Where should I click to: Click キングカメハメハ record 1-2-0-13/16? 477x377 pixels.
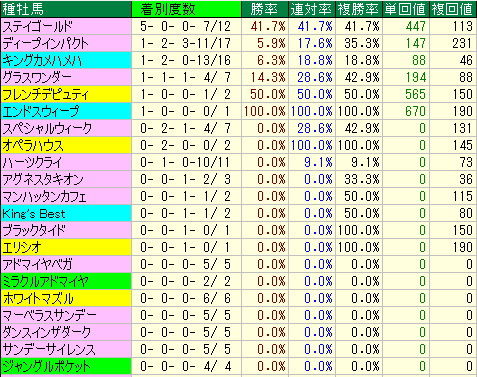pos(185,60)
